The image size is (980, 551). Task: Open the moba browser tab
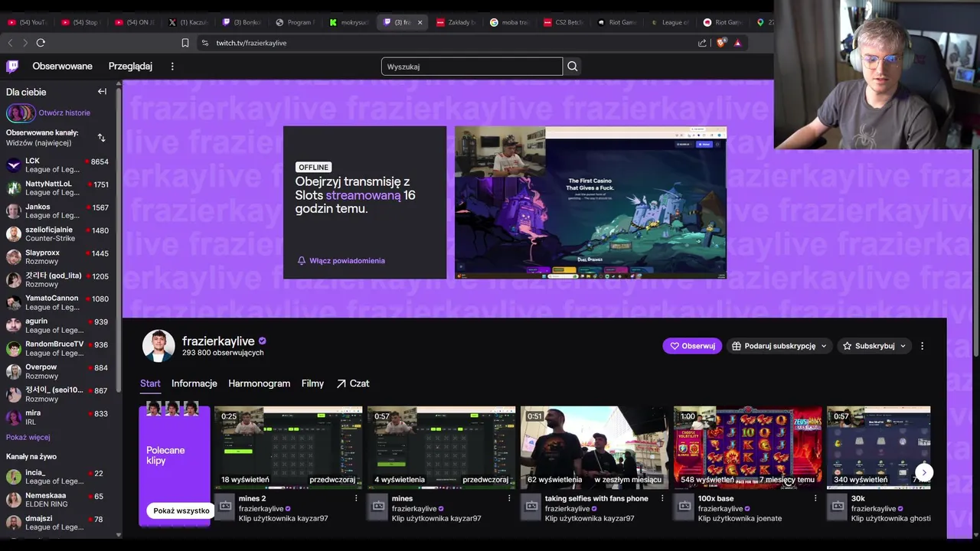pyautogui.click(x=509, y=22)
